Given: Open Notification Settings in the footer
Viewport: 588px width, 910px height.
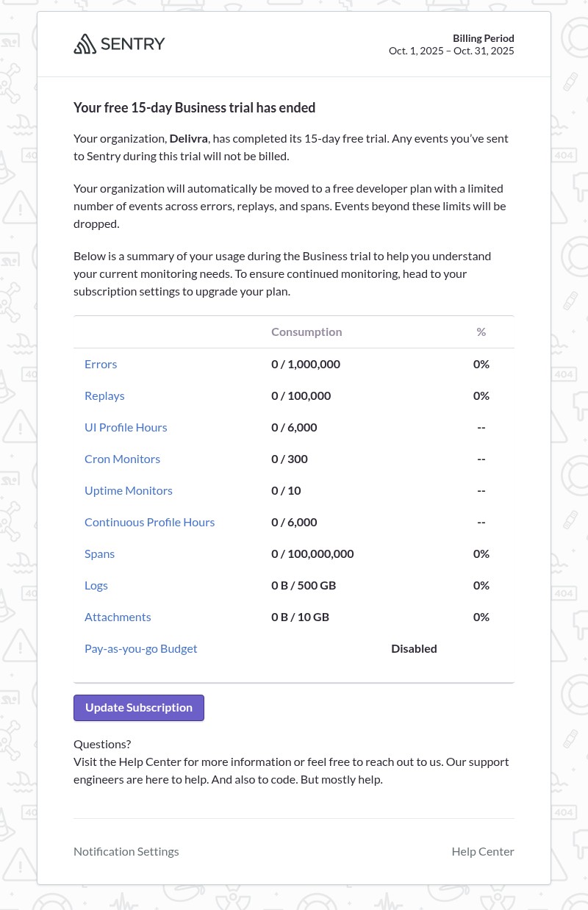Looking at the screenshot, I should 126,851.
